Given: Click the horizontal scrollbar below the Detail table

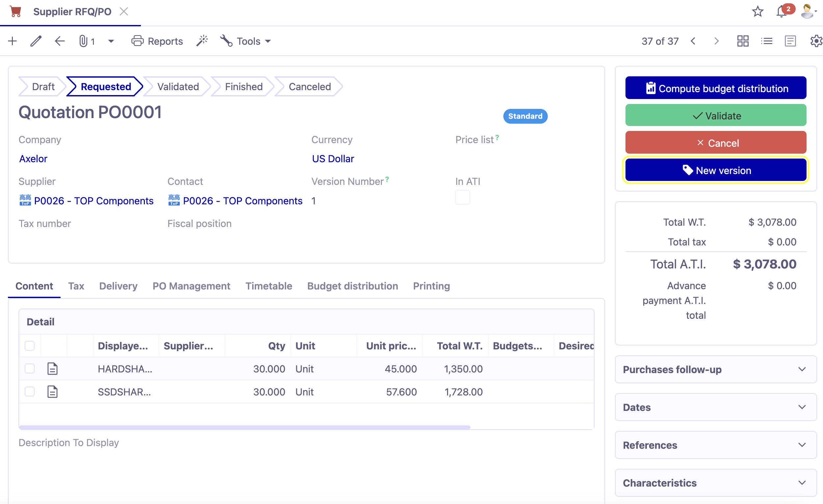Looking at the screenshot, I should pyautogui.click(x=244, y=427).
